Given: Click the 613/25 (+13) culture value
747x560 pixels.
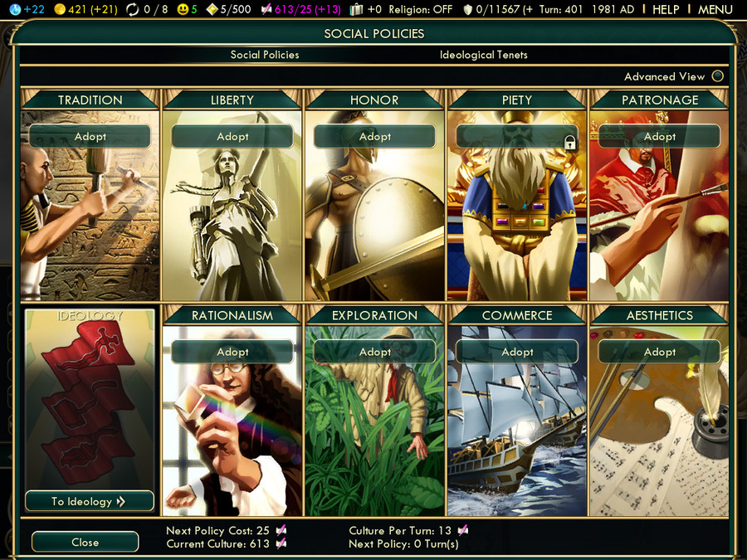Looking at the screenshot, I should click(308, 9).
